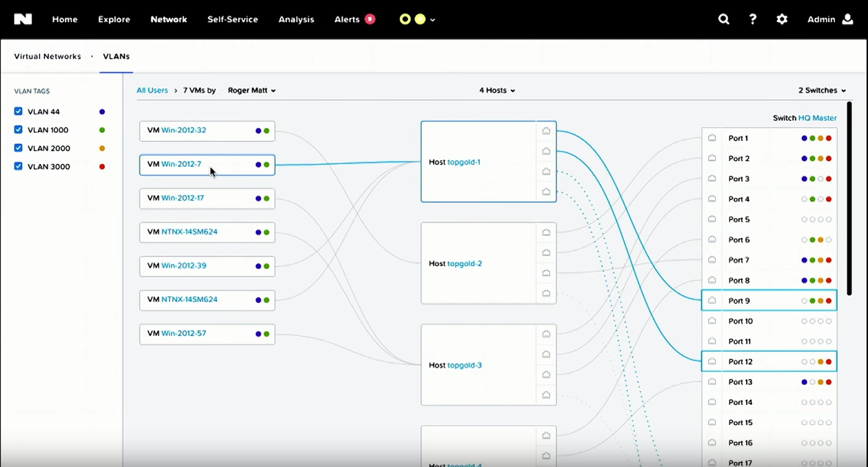This screenshot has height=467, width=868.
Task: Click the port icon beside Port 15
Action: (712, 422)
